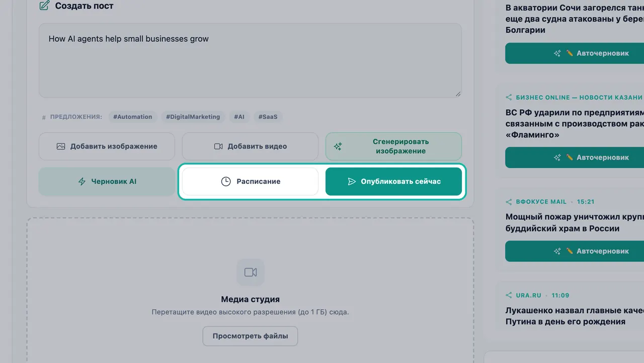Viewport: 644px width, 363px height.
Task: Click Авточерновик under the Фламинго news item
Action: click(575, 158)
